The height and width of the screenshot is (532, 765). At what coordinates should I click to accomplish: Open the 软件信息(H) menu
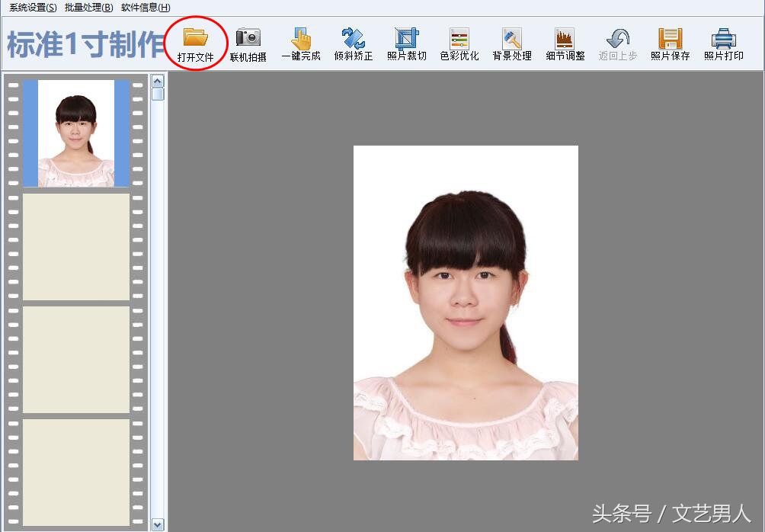pyautogui.click(x=146, y=8)
